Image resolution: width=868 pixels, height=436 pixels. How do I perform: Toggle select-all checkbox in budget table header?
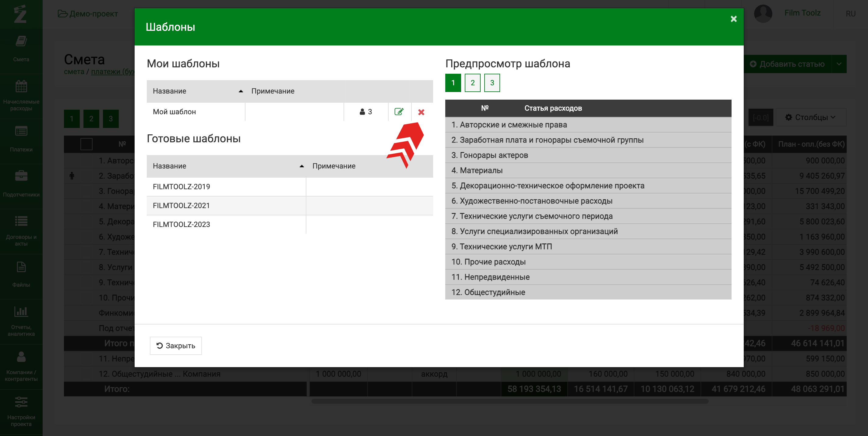pos(86,144)
